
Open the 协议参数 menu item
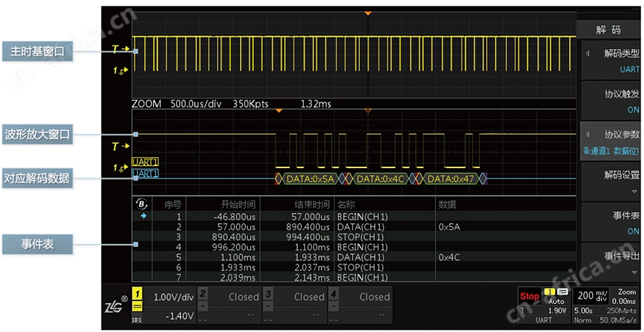(610, 141)
